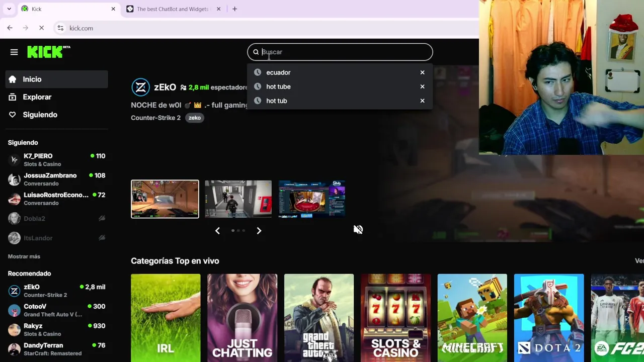Open recommended CotooV channel
The image size is (644, 362).
(56, 310)
